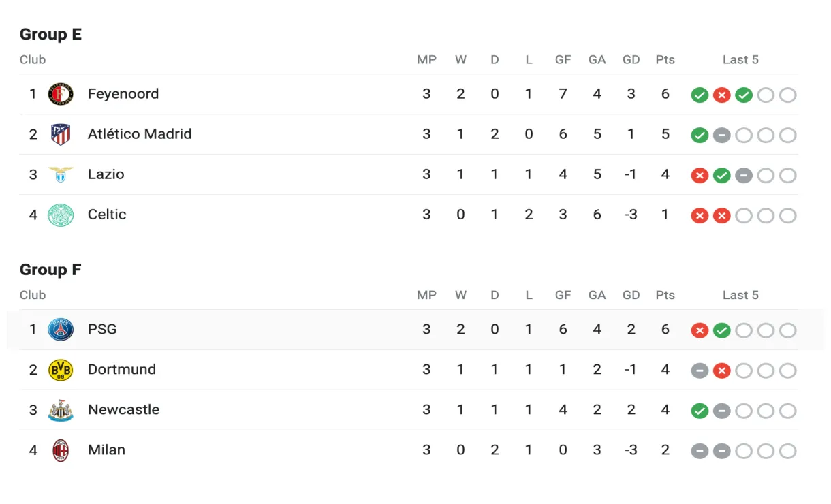Click the Last 5 header in Group F
Viewport: 831px width, 504px height.
740,296
